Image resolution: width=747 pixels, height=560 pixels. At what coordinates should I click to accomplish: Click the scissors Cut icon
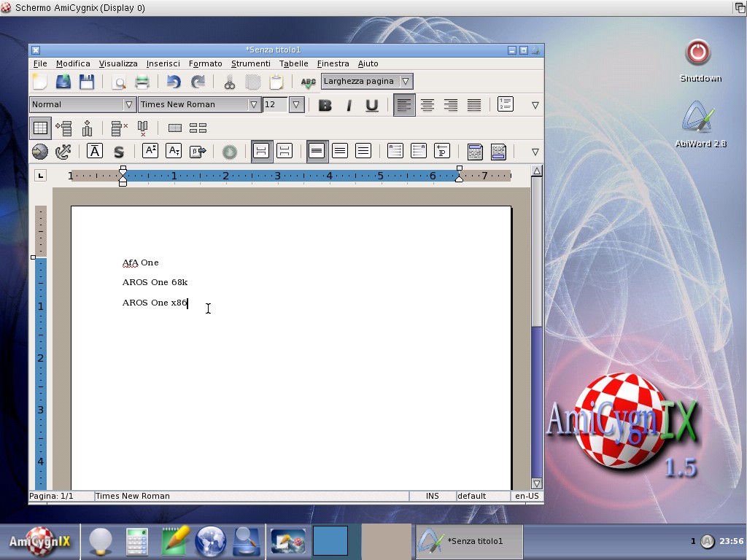pyautogui.click(x=229, y=82)
